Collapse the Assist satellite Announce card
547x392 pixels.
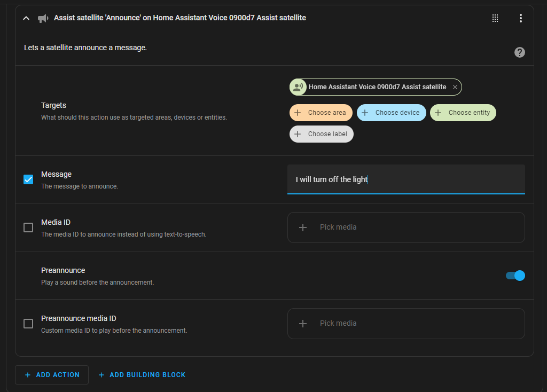click(26, 18)
